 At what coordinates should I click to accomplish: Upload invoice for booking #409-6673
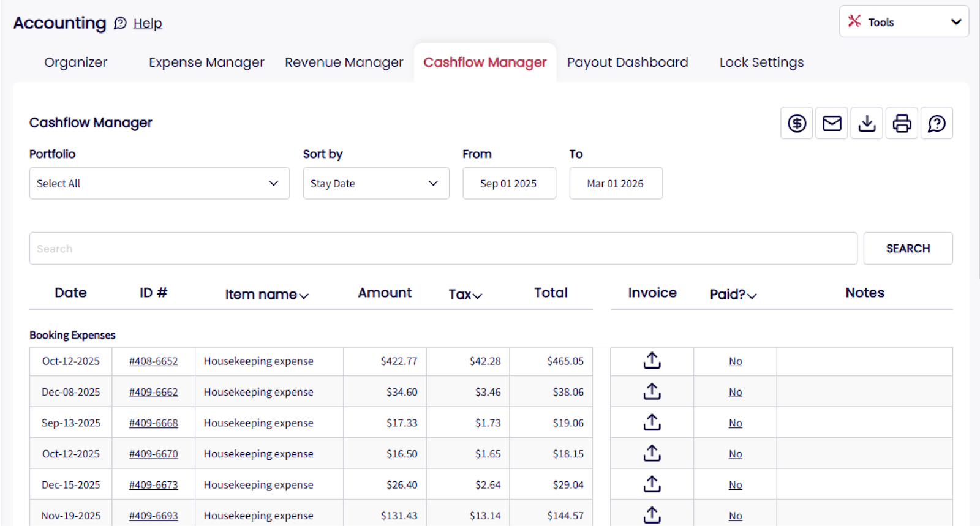click(x=652, y=484)
